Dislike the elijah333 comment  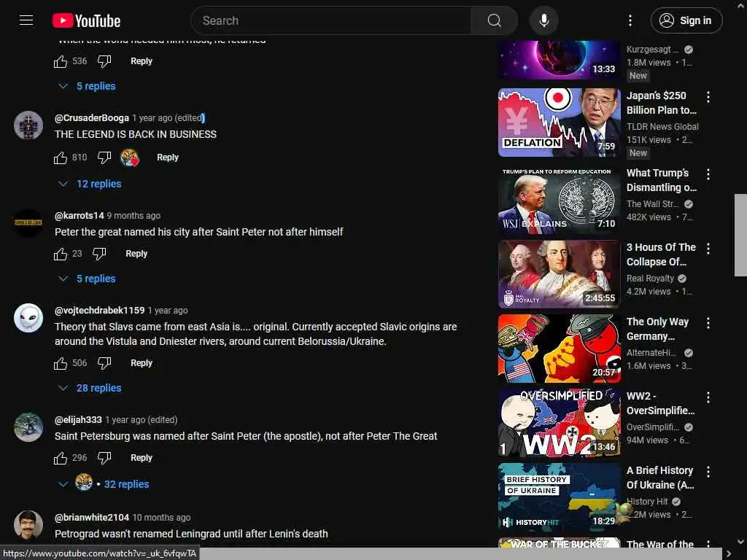pyautogui.click(x=104, y=458)
